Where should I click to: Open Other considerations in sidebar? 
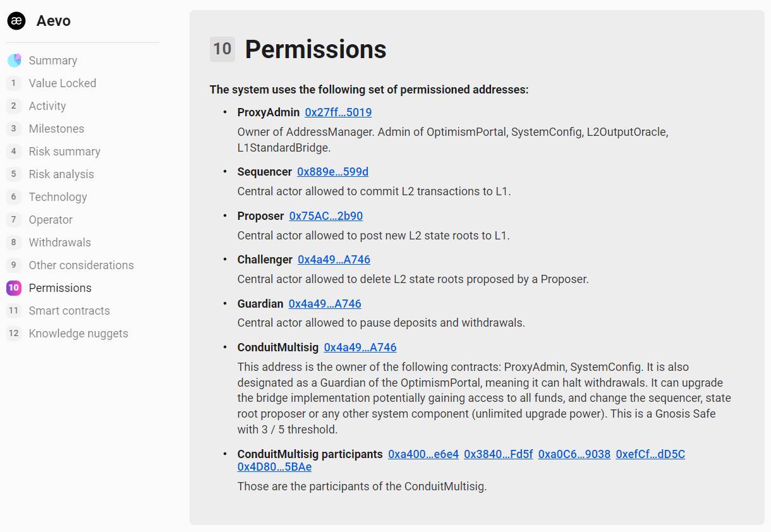82,265
